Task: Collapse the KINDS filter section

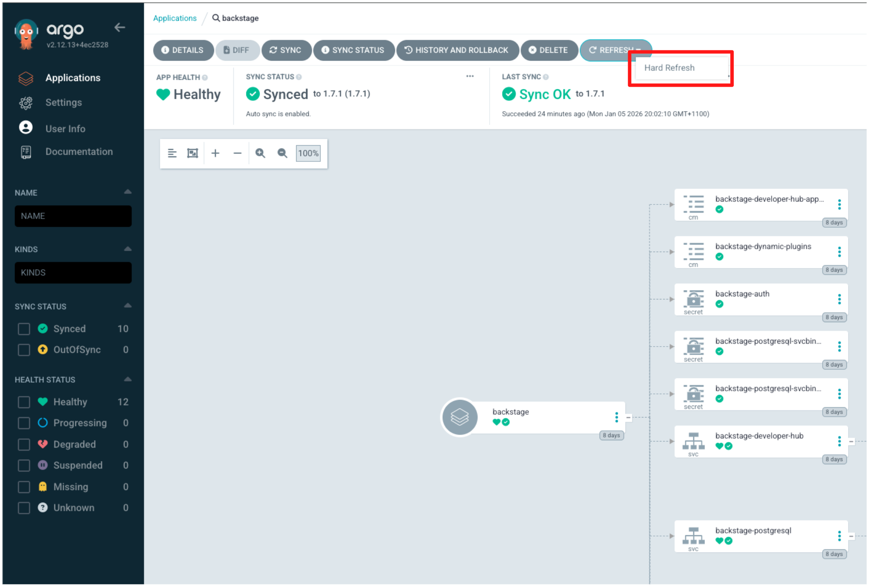Action: [x=128, y=249]
